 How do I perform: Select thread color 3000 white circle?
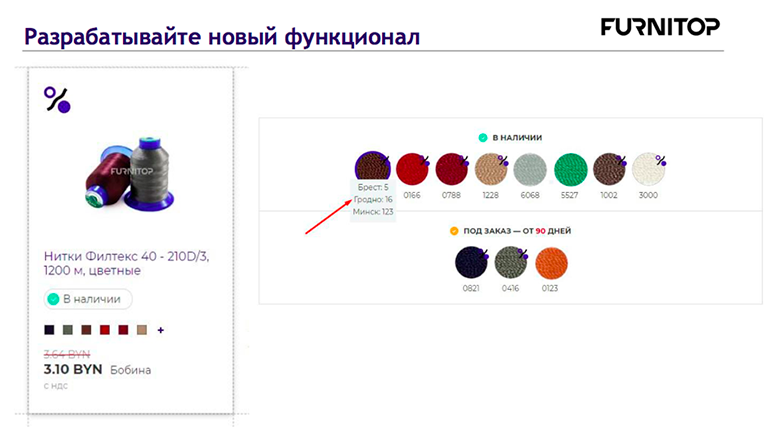pos(648,169)
